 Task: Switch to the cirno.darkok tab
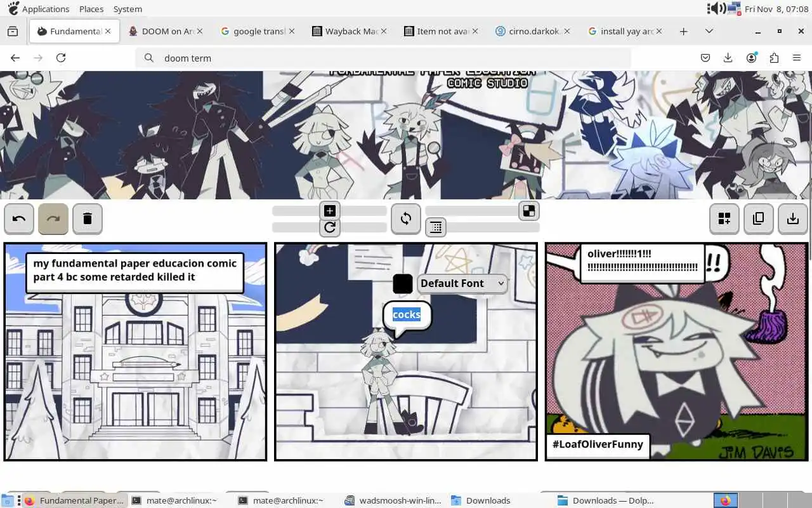pyautogui.click(x=533, y=31)
